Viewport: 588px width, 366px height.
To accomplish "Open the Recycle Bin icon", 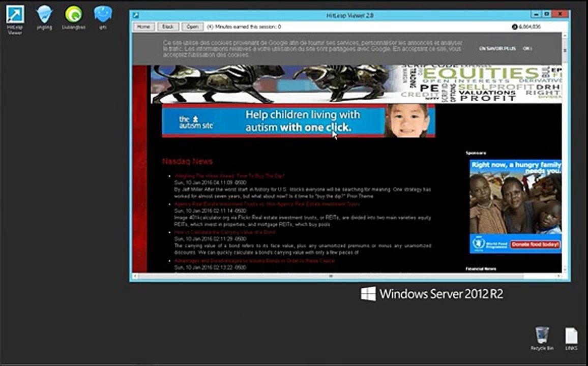I will (x=542, y=338).
